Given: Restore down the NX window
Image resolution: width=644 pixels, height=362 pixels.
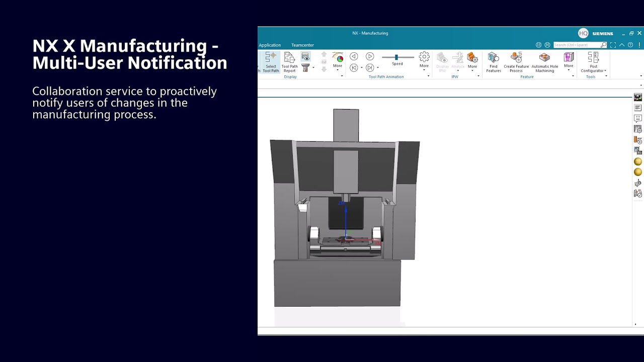Looking at the screenshot, I should pos(631,33).
